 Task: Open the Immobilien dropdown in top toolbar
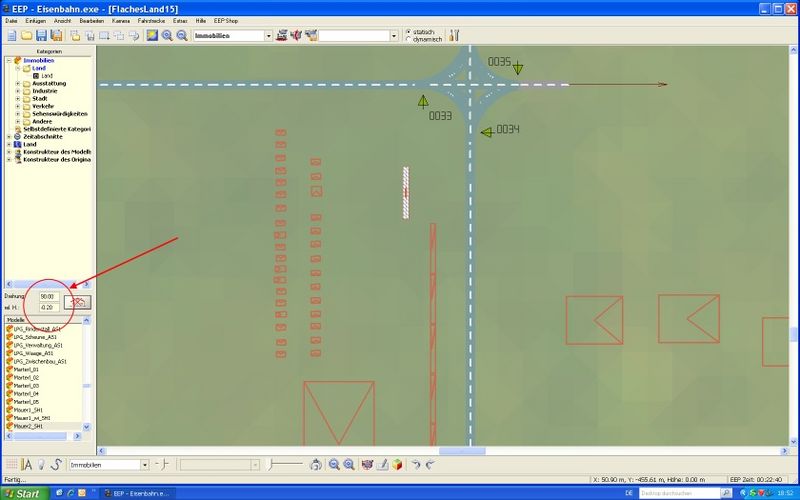click(268, 36)
